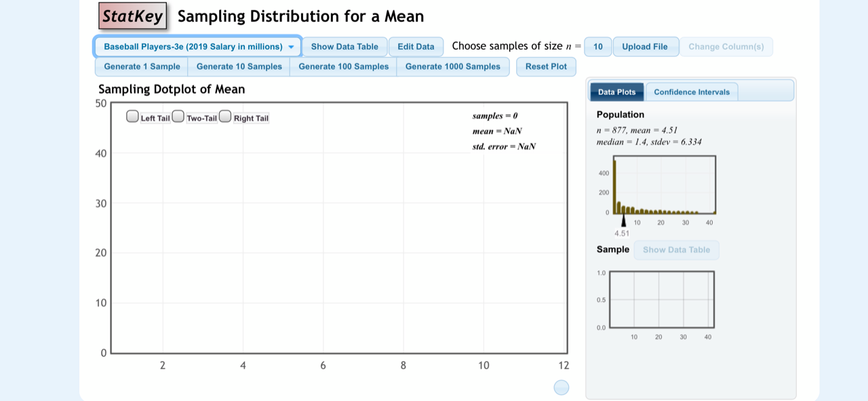Click the dropdown arrow next to dataset name
868x401 pixels.
click(x=292, y=46)
